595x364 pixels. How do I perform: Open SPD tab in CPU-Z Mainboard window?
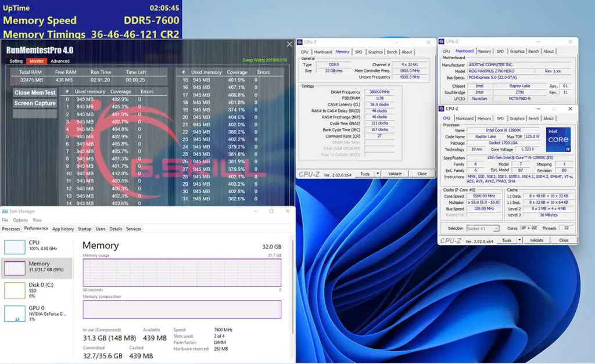coord(500,51)
